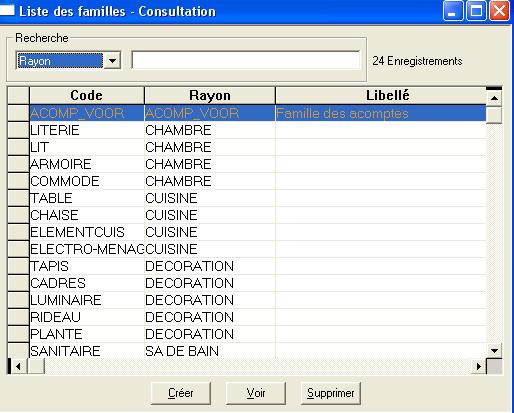Click the Voir button
This screenshot has height=413, width=514.
coord(256,393)
